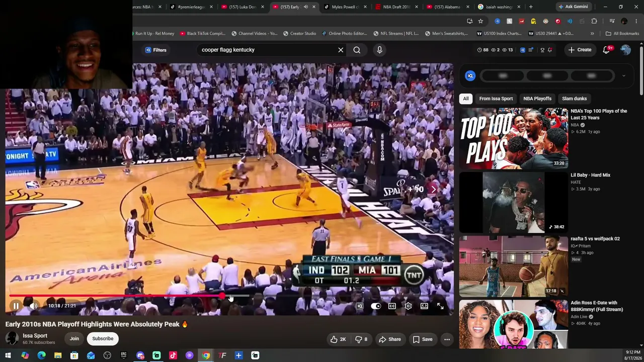
Task: Open US100 Index Charts bookmark
Action: pos(499,34)
